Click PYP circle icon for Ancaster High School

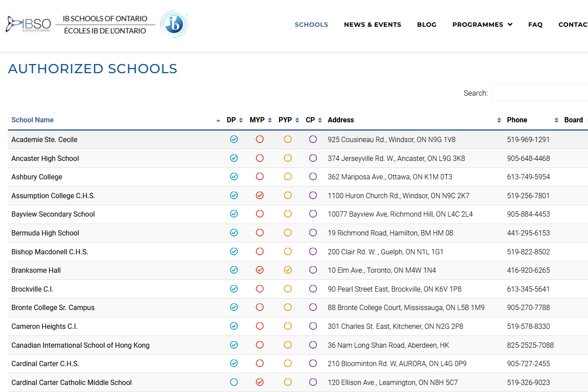[x=288, y=158]
